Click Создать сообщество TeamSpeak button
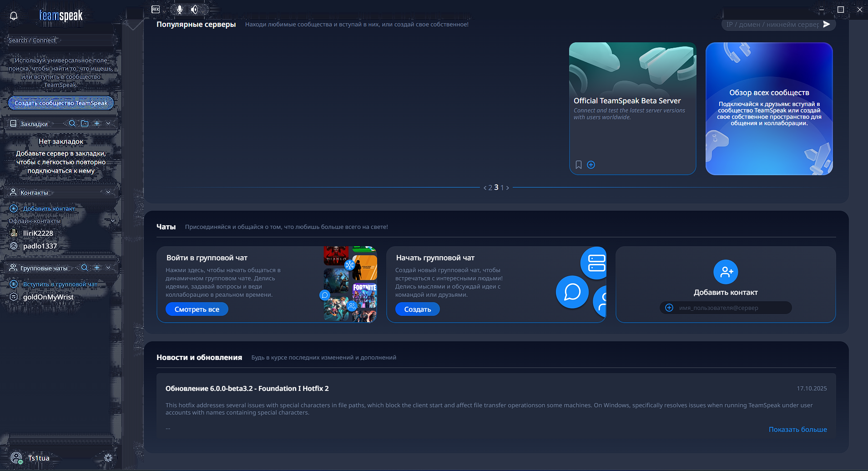This screenshot has height=471, width=868. tap(61, 103)
